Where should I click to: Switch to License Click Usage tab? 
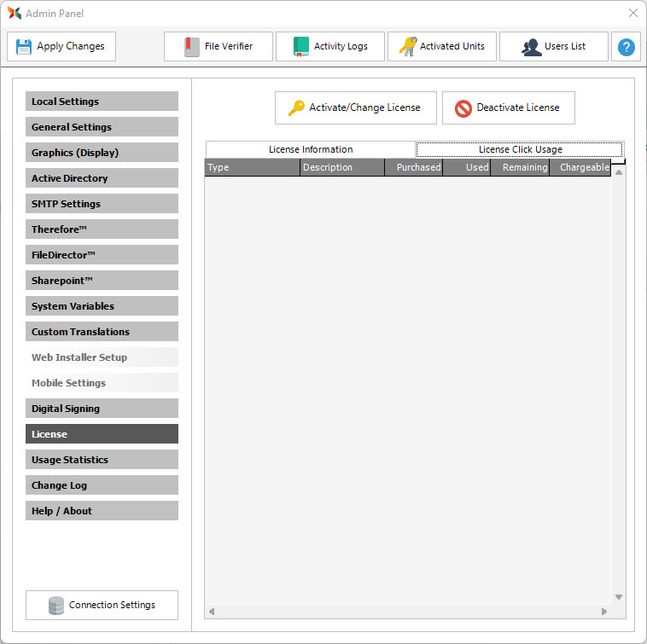point(520,149)
